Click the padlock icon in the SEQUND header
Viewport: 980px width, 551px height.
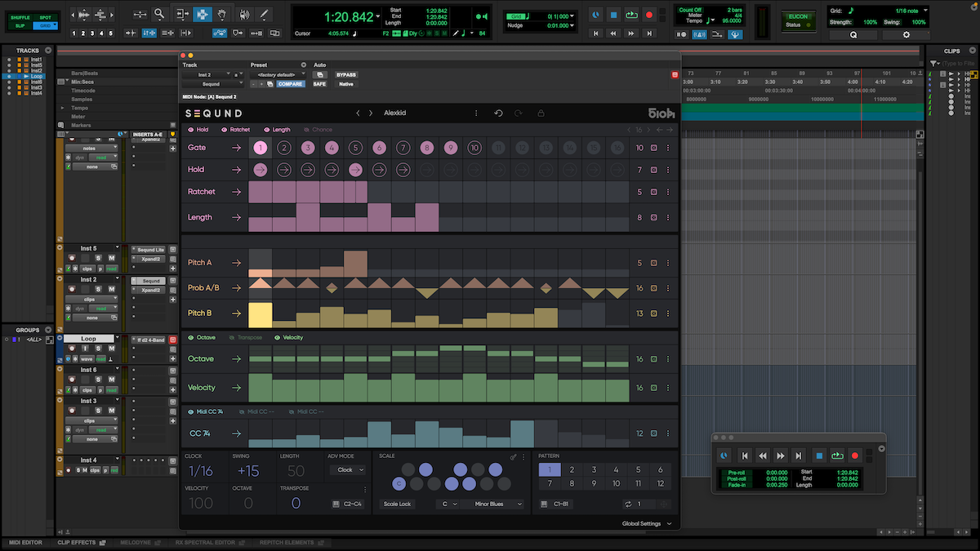coord(540,113)
